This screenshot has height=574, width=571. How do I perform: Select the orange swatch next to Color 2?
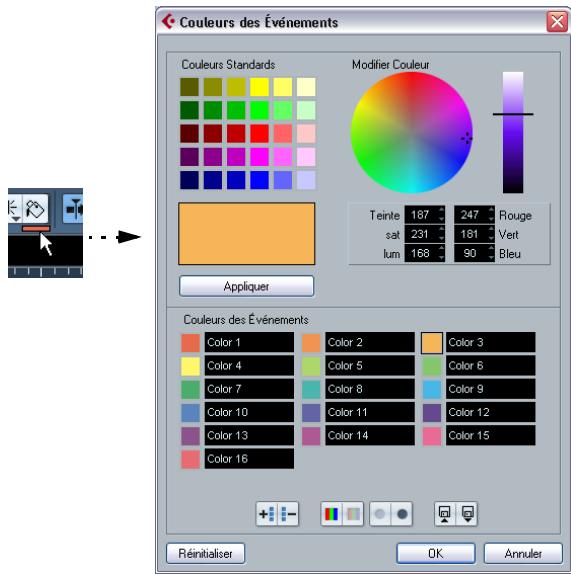(x=311, y=343)
